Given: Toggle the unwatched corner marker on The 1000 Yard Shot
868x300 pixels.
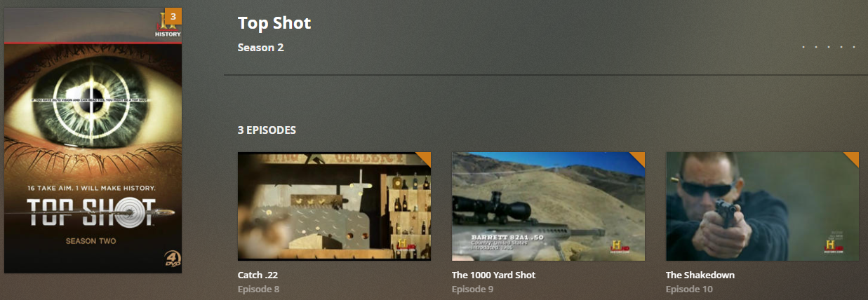Looking at the screenshot, I should pyautogui.click(x=639, y=158).
